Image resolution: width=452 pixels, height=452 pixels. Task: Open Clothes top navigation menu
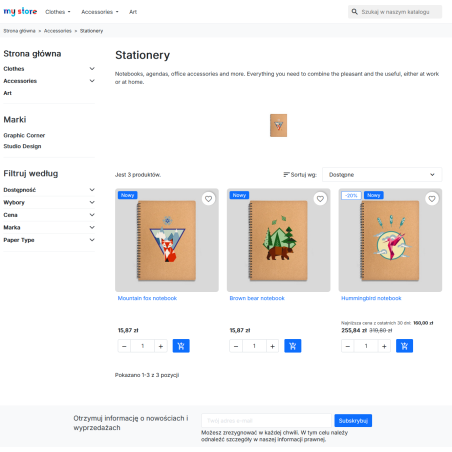point(58,12)
